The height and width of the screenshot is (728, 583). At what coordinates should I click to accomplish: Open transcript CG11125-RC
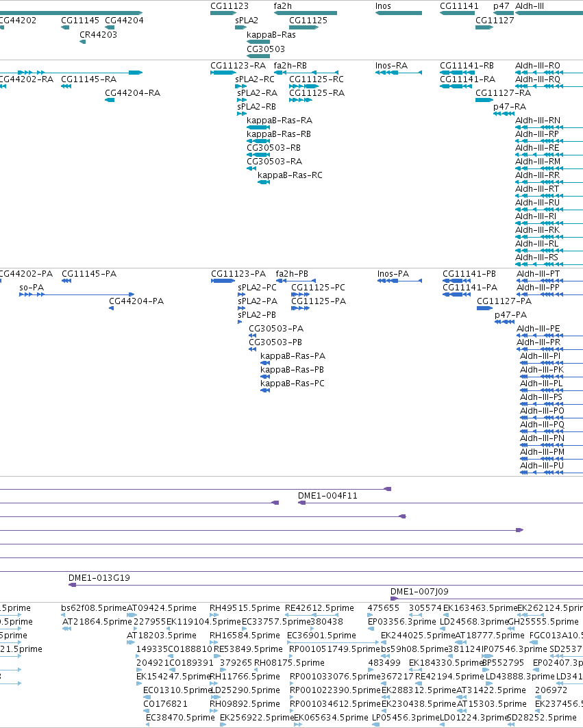pyautogui.click(x=317, y=79)
